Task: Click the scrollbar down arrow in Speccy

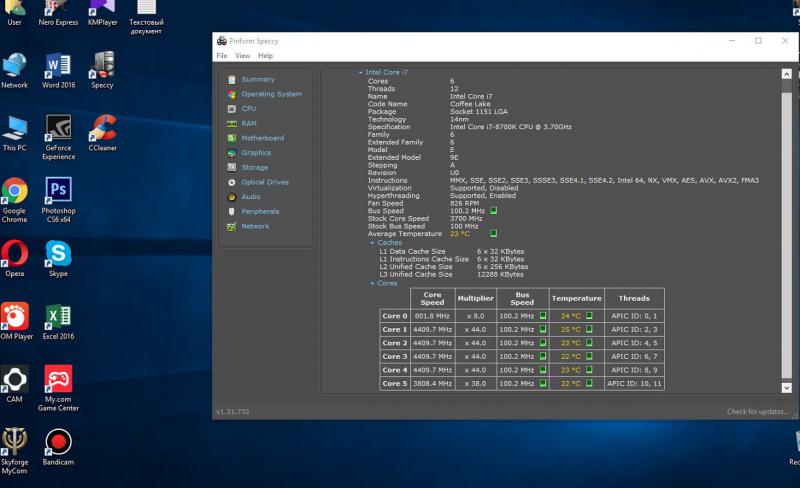Action: click(785, 388)
